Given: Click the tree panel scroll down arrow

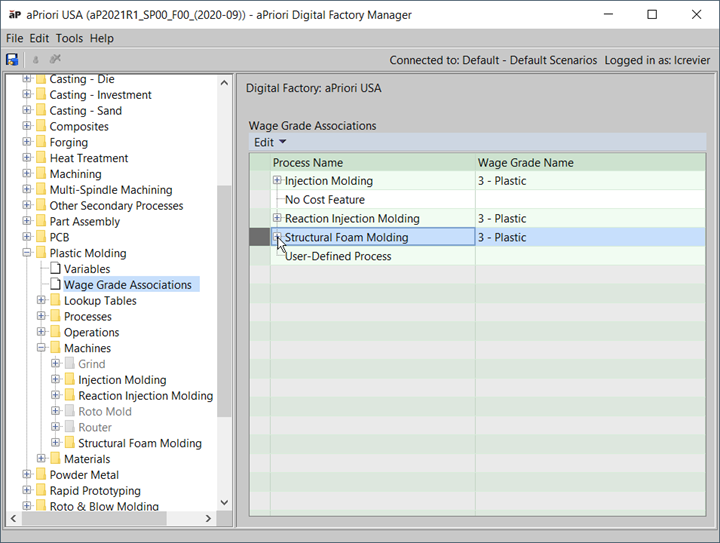Looking at the screenshot, I should coord(224,502).
